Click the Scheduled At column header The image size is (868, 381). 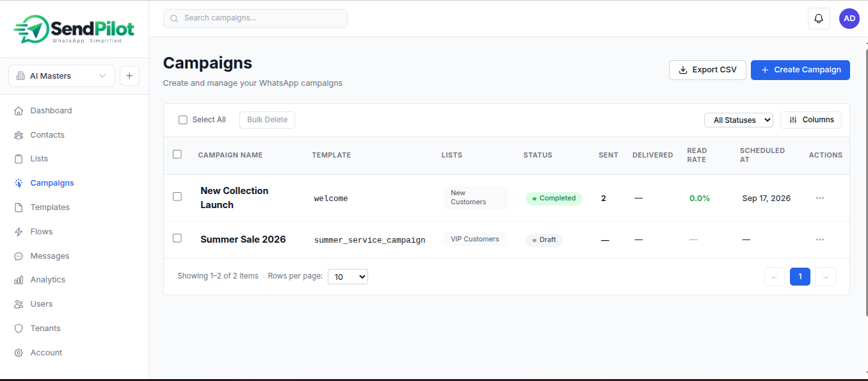[x=762, y=155]
